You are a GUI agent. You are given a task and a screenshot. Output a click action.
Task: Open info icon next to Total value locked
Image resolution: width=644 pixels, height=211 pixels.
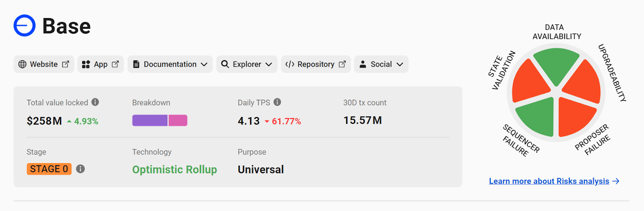95,102
